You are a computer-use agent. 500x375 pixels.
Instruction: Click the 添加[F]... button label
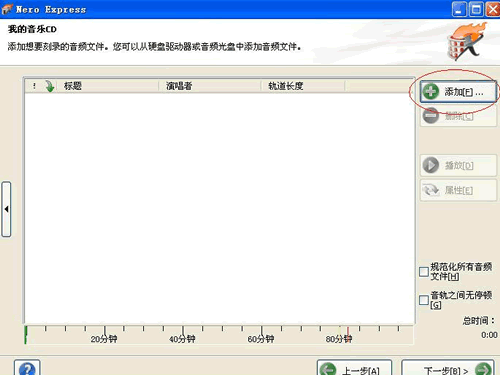click(464, 92)
